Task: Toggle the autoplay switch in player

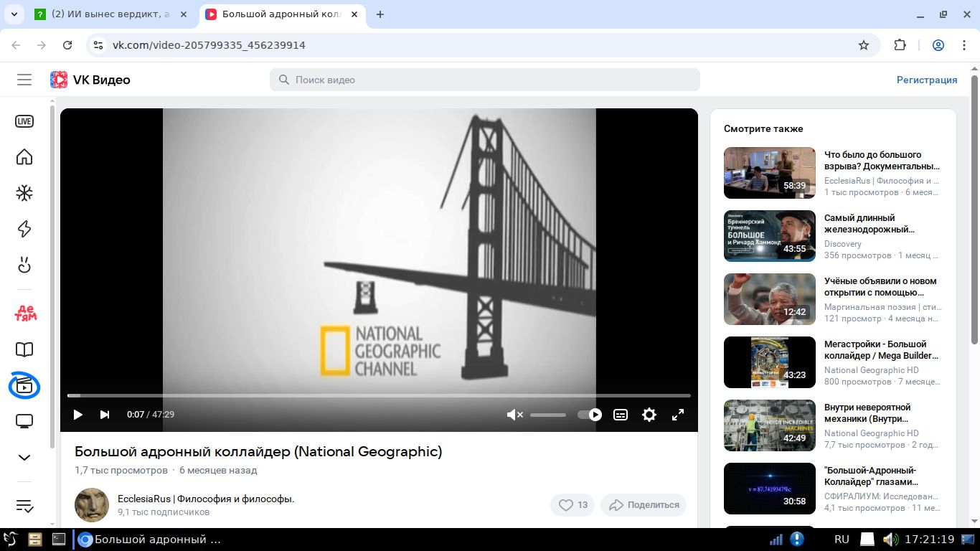Action: 590,415
